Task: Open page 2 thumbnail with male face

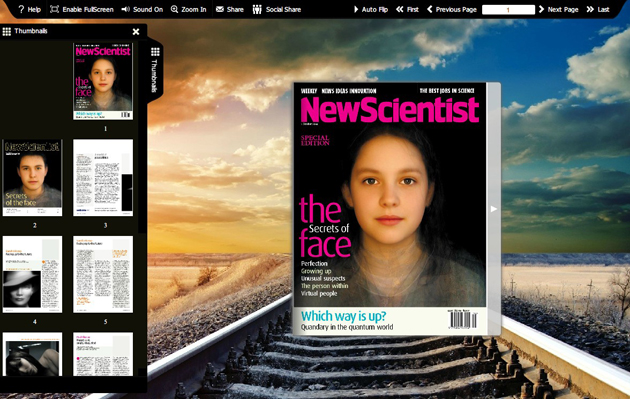Action: (32, 178)
